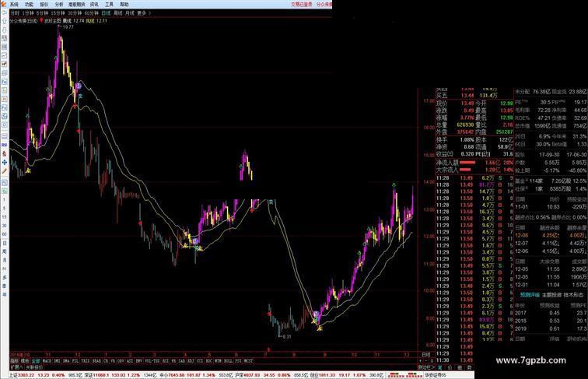Open the 技术形态 tab in right panel
Image resolution: width=588 pixels, height=379 pixels.
[x=574, y=295]
